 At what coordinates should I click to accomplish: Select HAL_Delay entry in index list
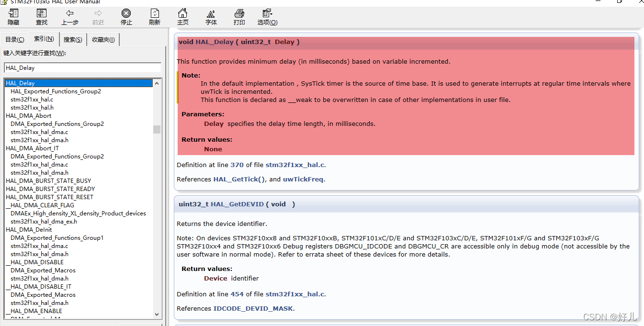(79, 83)
